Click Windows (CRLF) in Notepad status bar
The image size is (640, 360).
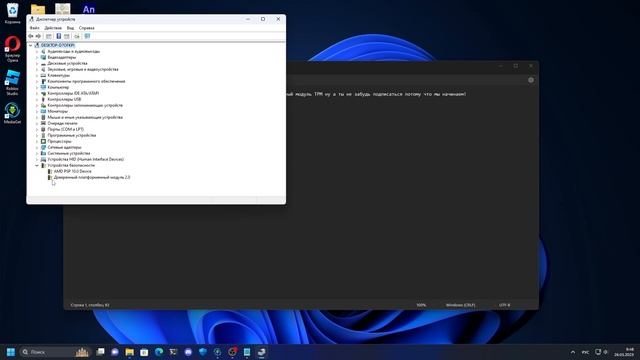pos(460,305)
